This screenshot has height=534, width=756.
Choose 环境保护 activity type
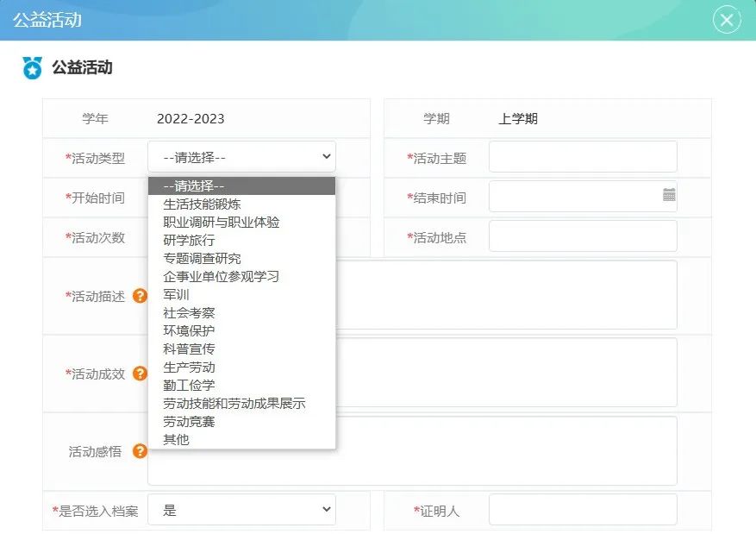[x=189, y=331]
